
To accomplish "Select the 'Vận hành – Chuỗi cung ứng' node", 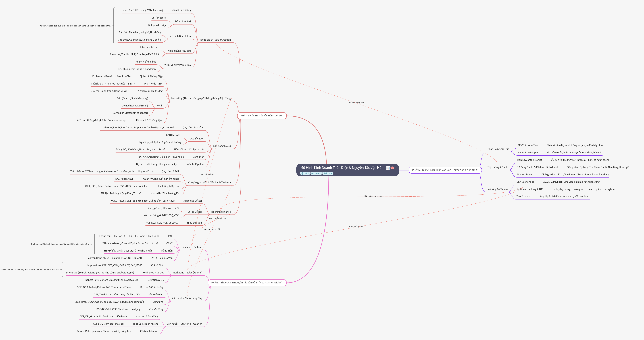I will coord(187,298).
